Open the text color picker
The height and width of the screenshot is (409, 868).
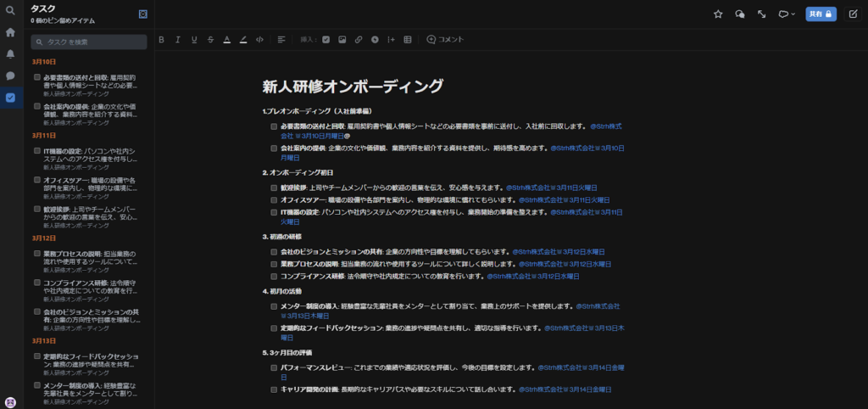click(226, 39)
